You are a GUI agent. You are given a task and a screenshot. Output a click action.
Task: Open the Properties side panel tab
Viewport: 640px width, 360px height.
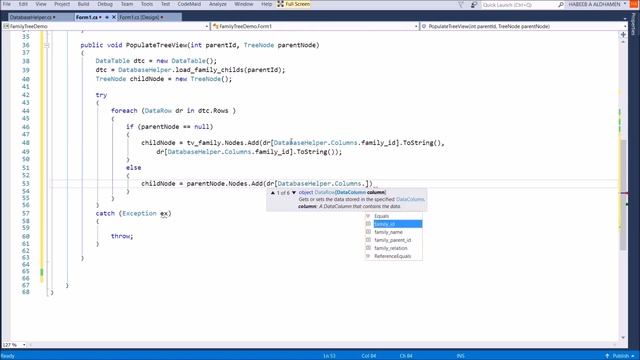[633, 24]
